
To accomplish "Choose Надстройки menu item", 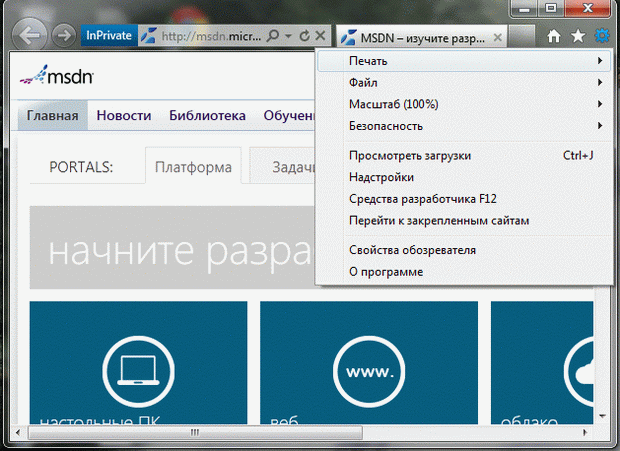I will [464, 177].
